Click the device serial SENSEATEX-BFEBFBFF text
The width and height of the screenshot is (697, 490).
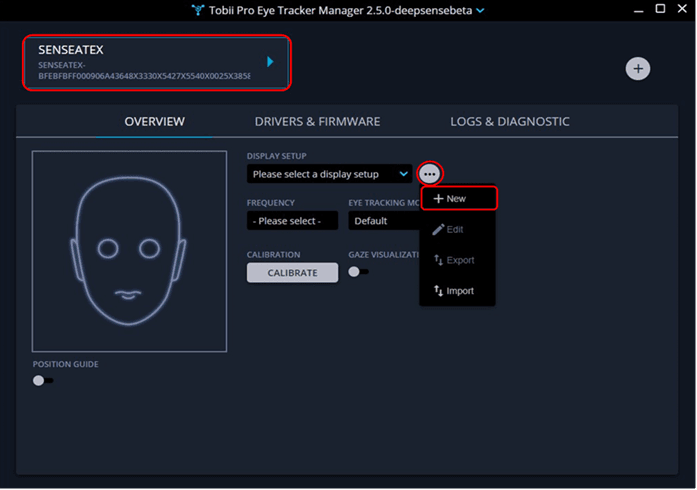click(144, 71)
